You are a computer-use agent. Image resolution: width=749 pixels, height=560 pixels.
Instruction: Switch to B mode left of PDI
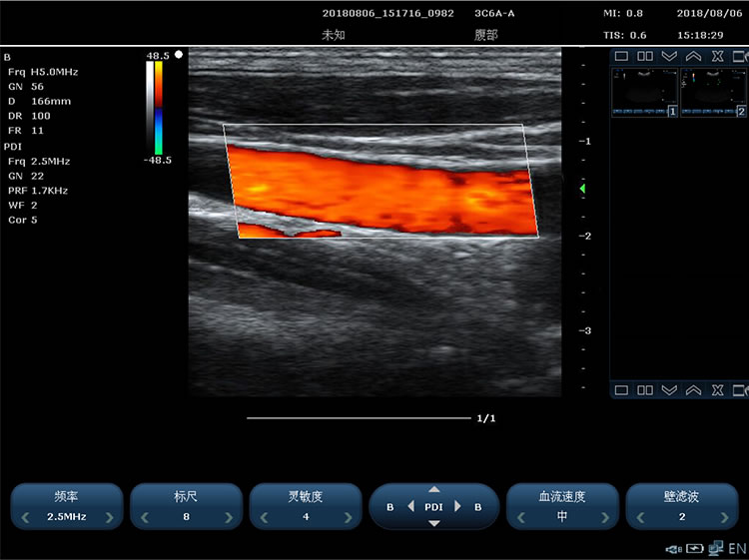click(389, 507)
